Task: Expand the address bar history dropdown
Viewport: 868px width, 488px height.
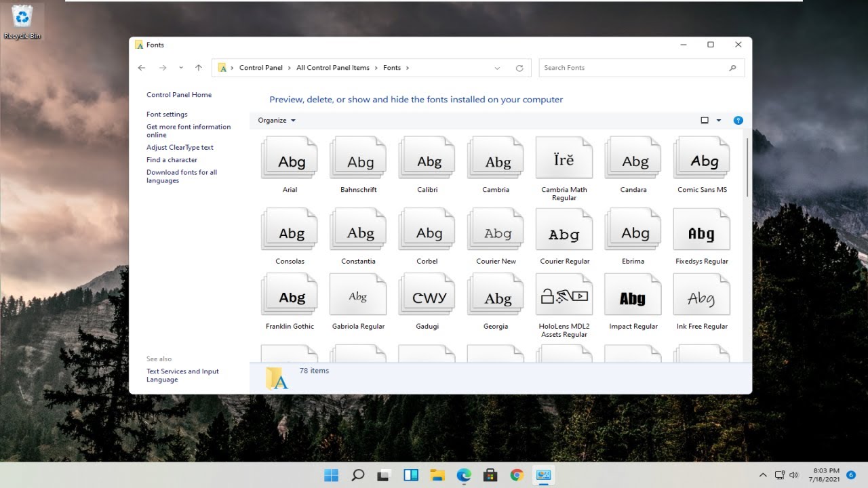Action: (x=497, y=68)
